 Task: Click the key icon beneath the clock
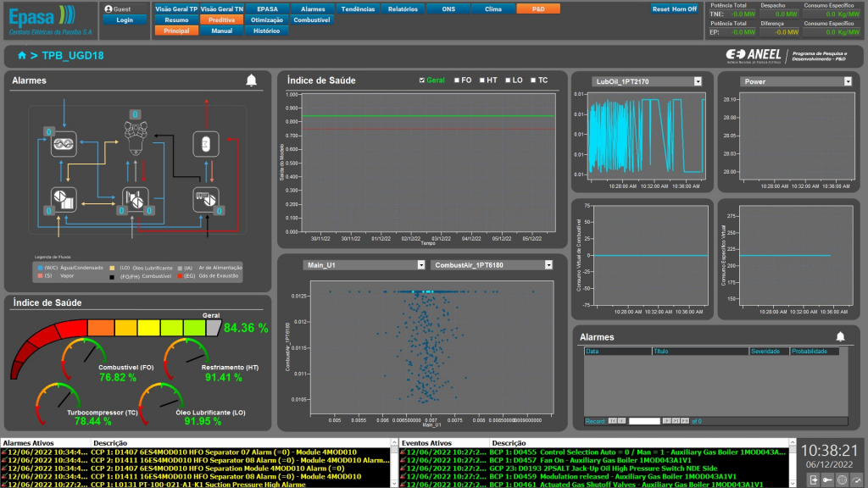[828, 480]
